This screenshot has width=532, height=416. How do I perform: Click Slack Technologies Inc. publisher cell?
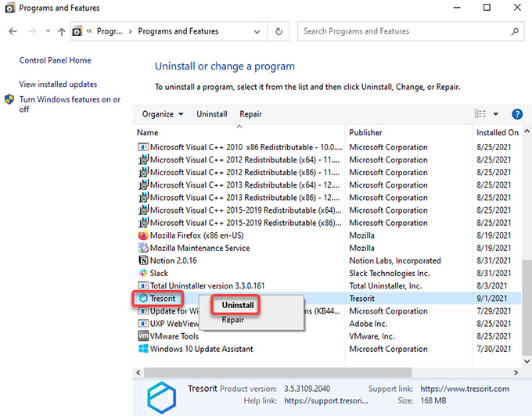390,273
